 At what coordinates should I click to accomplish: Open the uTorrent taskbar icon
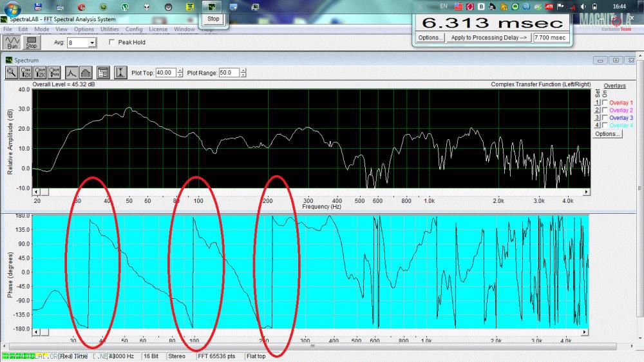[125, 6]
